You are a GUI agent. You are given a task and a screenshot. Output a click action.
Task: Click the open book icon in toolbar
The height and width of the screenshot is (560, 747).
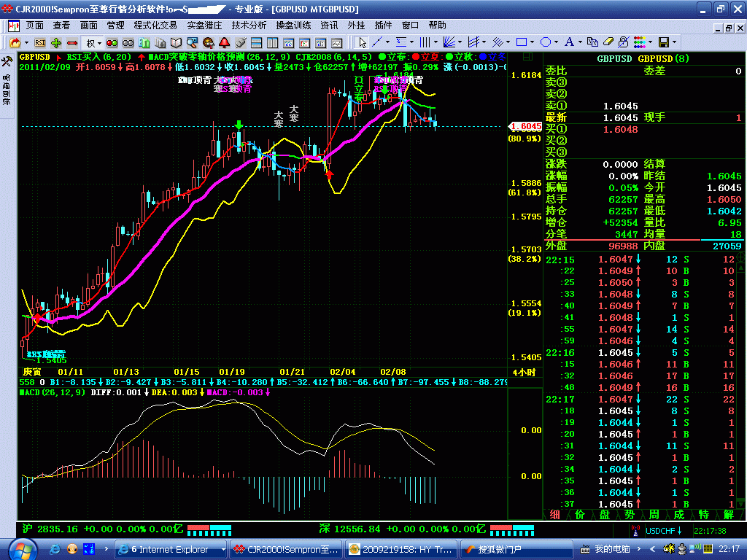[x=177, y=42]
